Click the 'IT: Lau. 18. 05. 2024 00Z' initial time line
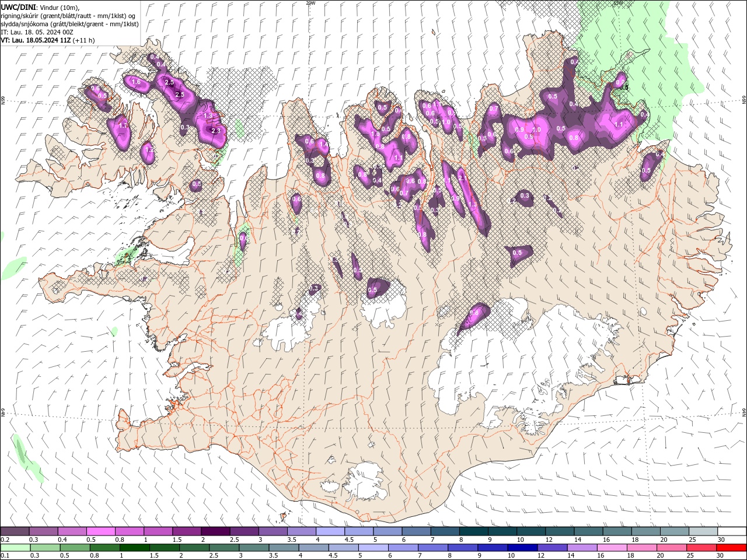This screenshot has width=747, height=560. pos(37,32)
